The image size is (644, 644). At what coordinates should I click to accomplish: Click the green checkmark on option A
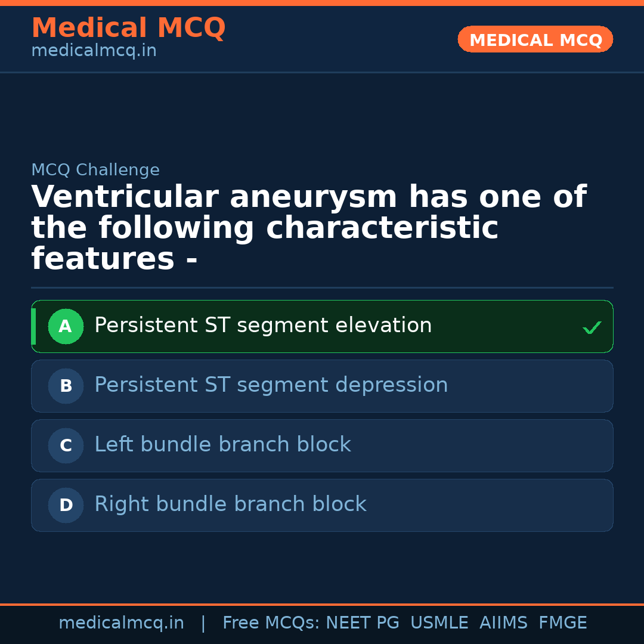point(591,327)
